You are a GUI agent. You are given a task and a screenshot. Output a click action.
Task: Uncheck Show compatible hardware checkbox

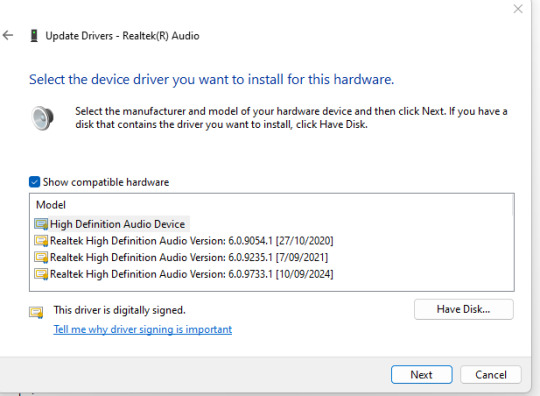tap(34, 182)
